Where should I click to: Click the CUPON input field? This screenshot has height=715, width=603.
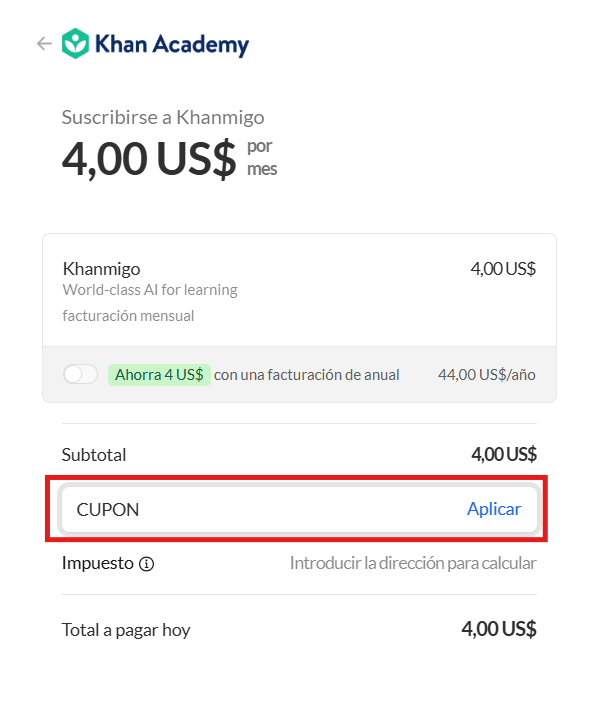click(300, 509)
